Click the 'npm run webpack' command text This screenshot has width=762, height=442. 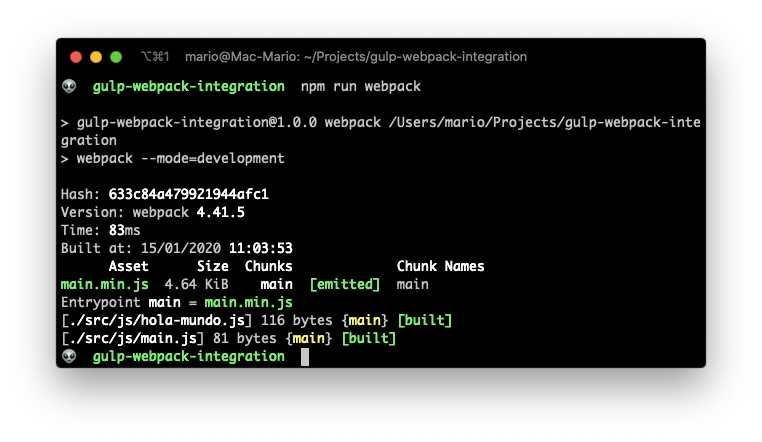pos(361,86)
